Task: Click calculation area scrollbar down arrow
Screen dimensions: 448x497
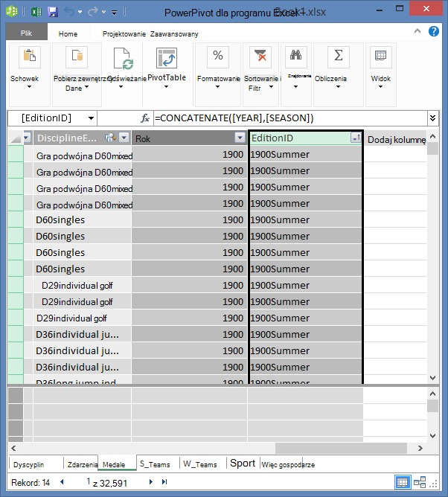Action: (x=433, y=436)
